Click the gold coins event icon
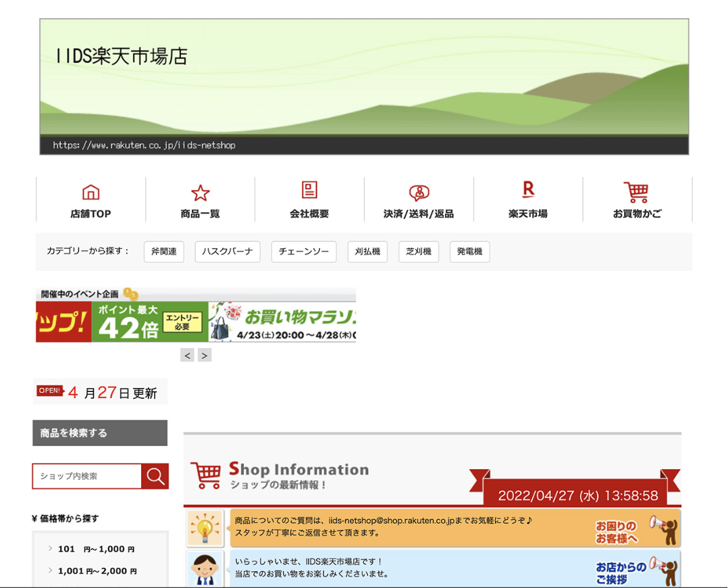The width and height of the screenshot is (728, 588). coord(131,294)
